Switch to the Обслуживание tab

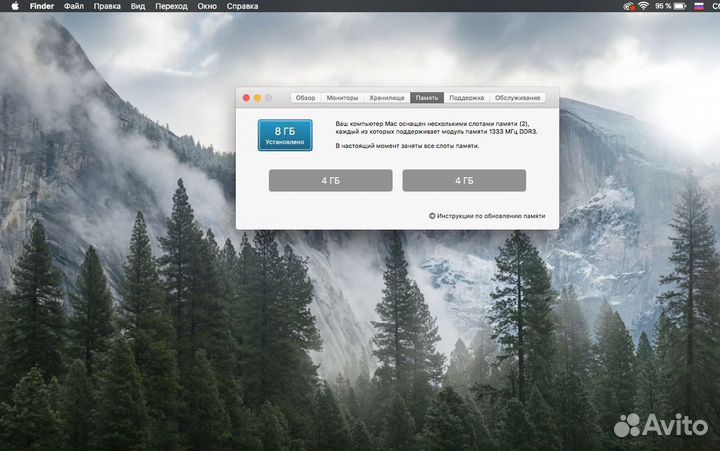[518, 98]
